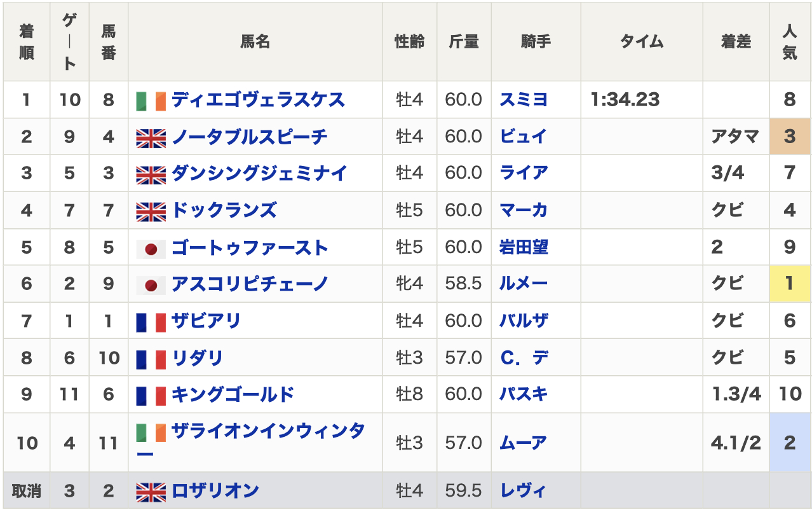Click 牝4 in アスコリピチェーノ row
This screenshot has height=510, width=812.
tap(409, 284)
